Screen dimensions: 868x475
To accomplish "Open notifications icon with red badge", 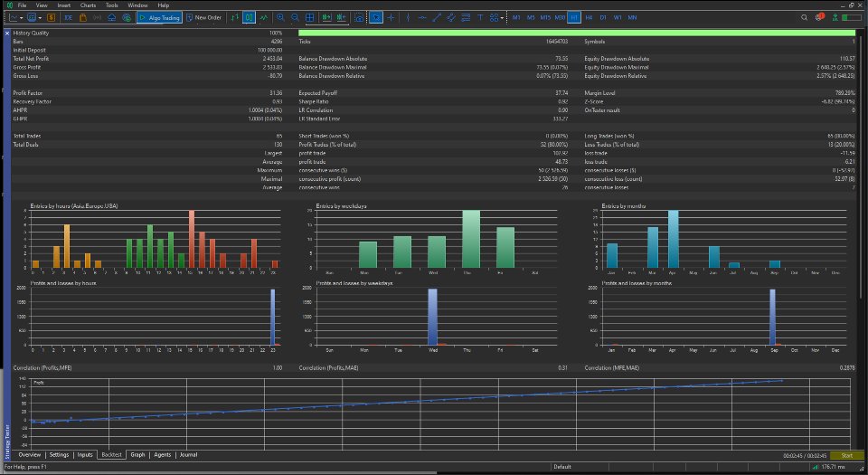I will (x=820, y=17).
